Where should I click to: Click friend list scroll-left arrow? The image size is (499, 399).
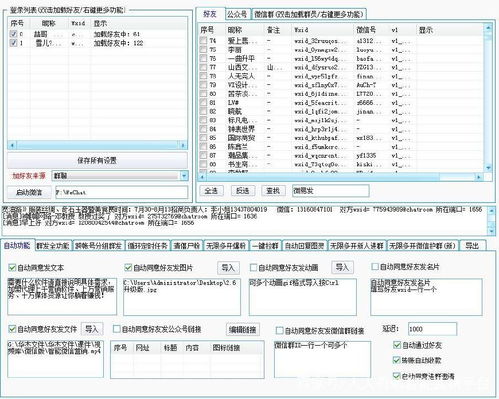pyautogui.click(x=202, y=177)
